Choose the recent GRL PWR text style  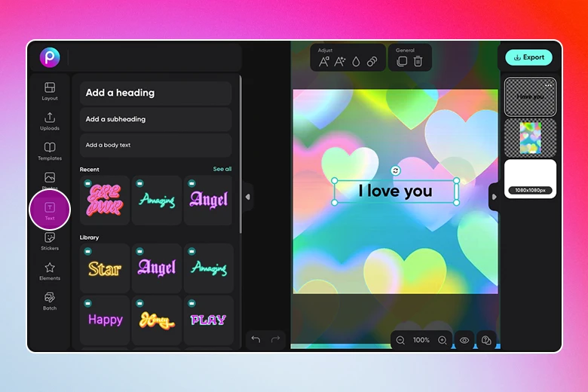coord(105,201)
